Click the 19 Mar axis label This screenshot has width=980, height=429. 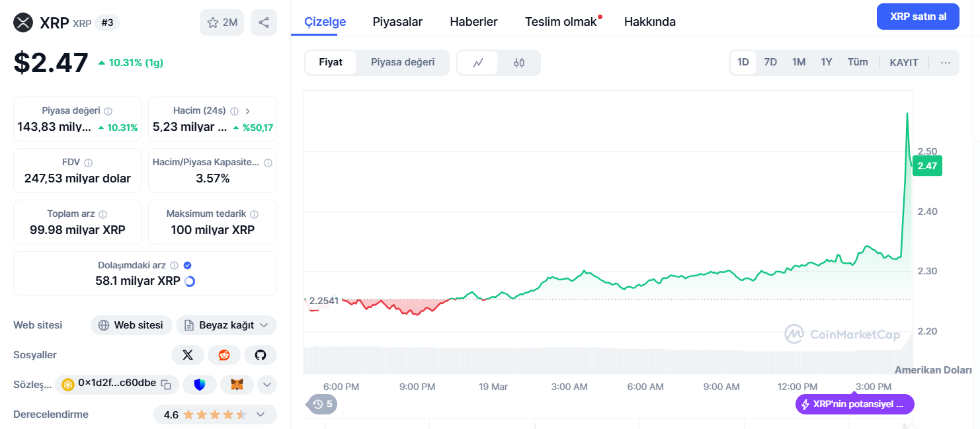493,387
